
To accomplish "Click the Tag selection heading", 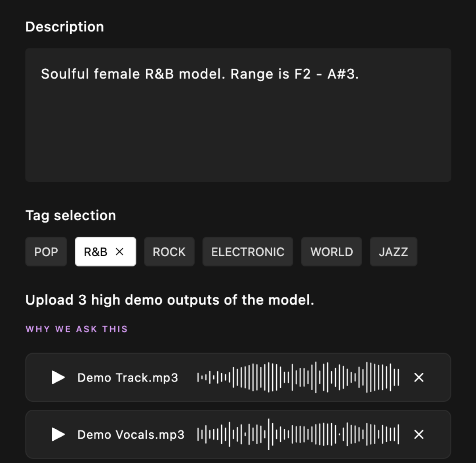I will coord(71,216).
